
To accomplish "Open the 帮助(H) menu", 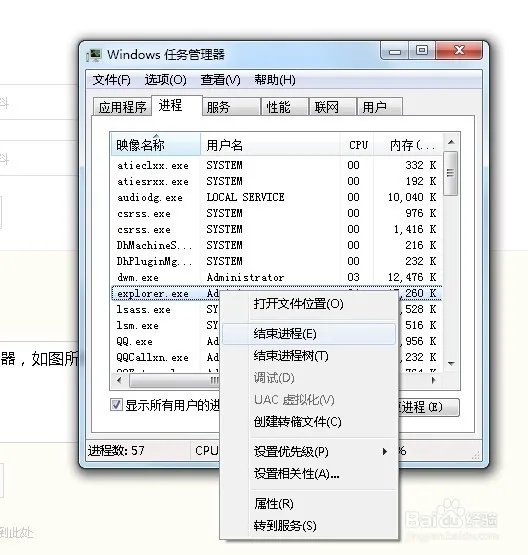I will pos(275,80).
